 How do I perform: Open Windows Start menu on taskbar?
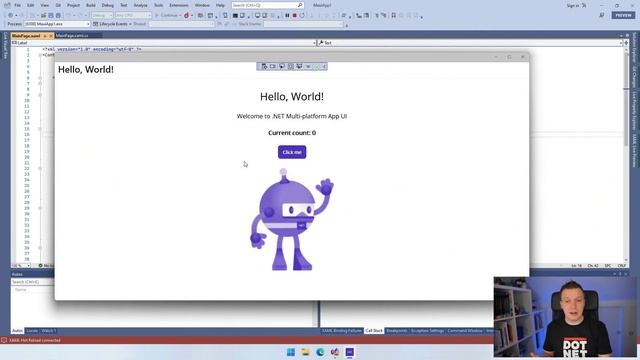(x=291, y=352)
